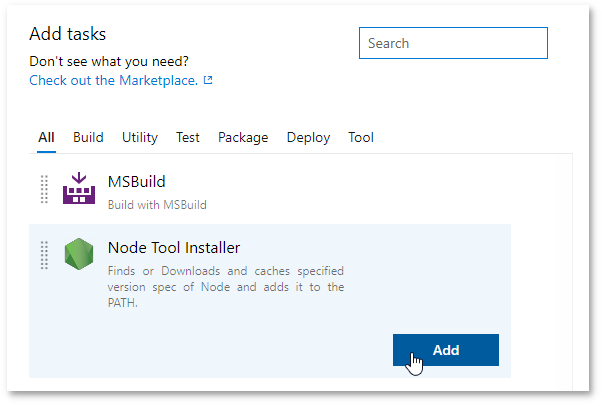Switch to the Deploy tab

(308, 137)
